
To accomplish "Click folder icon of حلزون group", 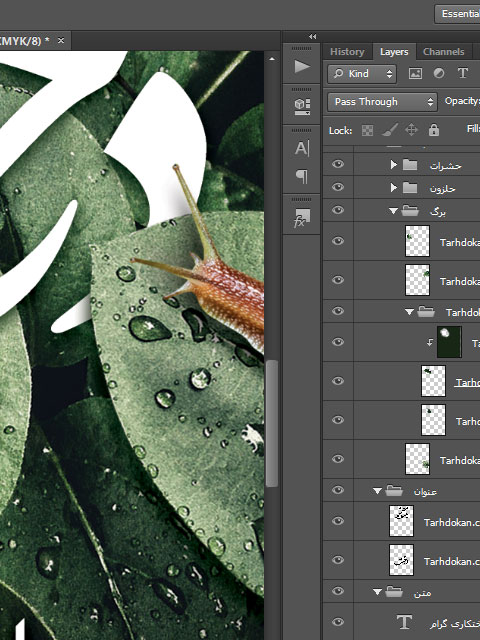I will pos(410,188).
